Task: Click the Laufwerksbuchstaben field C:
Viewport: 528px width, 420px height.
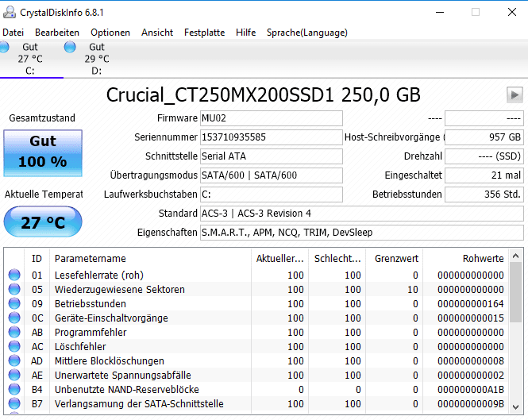Action: pyautogui.click(x=271, y=195)
